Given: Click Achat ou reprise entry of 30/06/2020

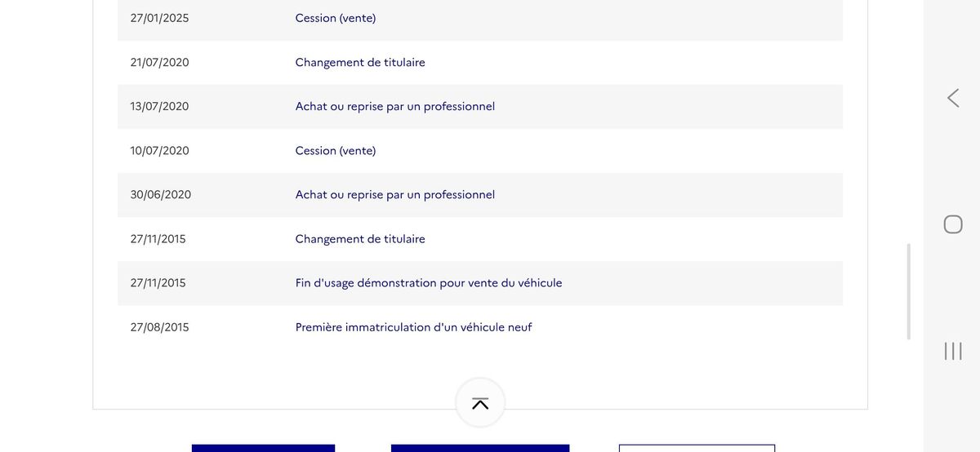Looking at the screenshot, I should [480, 194].
